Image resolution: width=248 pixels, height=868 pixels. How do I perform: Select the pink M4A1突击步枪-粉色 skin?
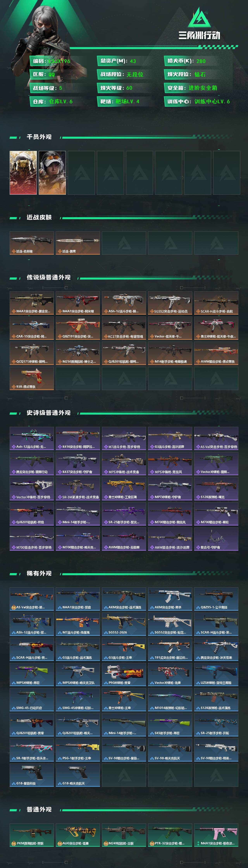click(x=216, y=835)
